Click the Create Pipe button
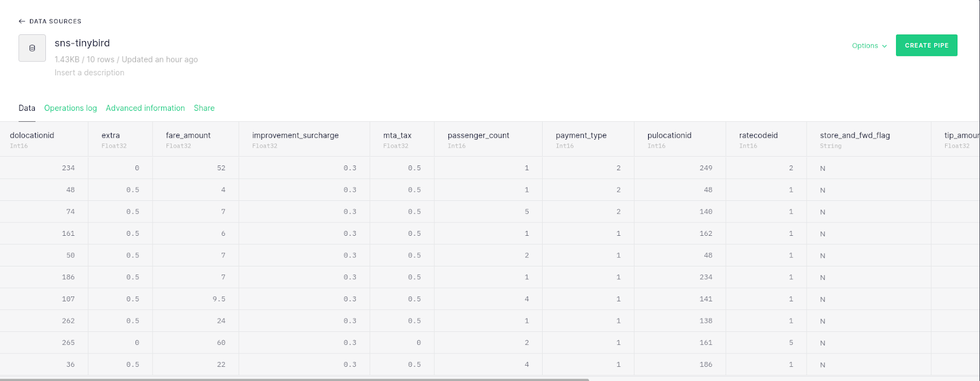Viewport: 980px width, 381px height. coord(926,45)
